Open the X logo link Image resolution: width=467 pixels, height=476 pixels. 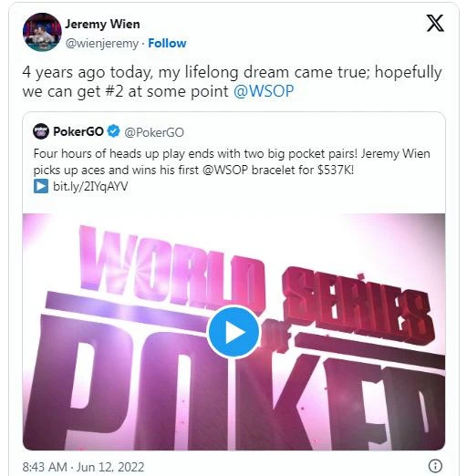(435, 23)
